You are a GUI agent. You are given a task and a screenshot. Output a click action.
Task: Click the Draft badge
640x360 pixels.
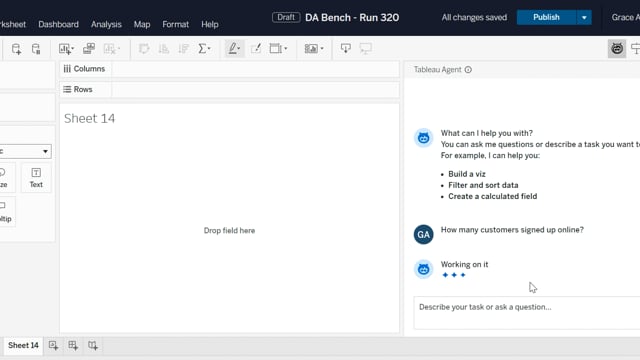tap(286, 17)
